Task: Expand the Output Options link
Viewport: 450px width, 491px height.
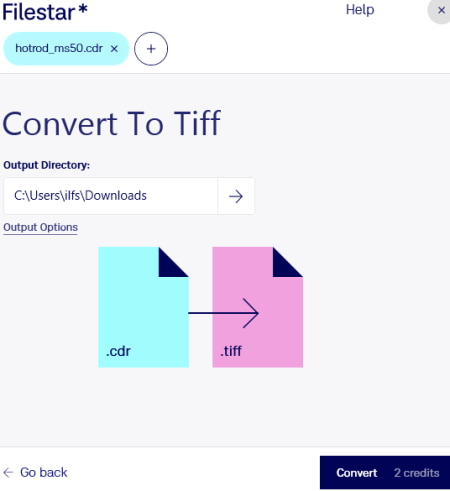Action: (x=41, y=228)
